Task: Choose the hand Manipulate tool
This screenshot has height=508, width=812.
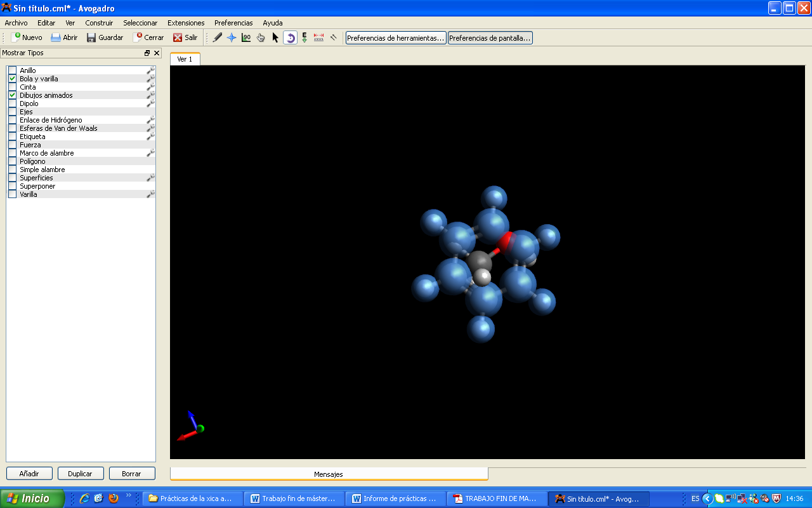Action: coord(261,37)
